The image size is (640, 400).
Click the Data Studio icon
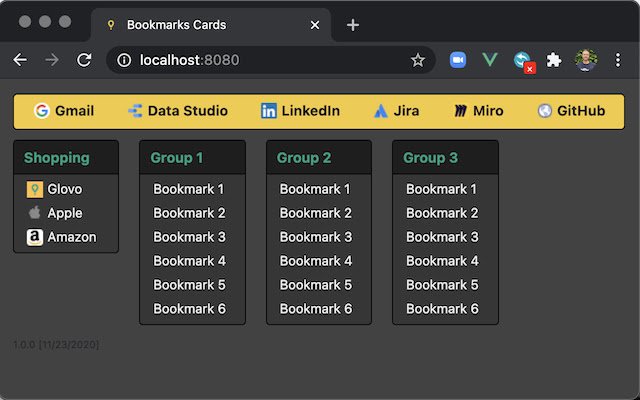(135, 111)
